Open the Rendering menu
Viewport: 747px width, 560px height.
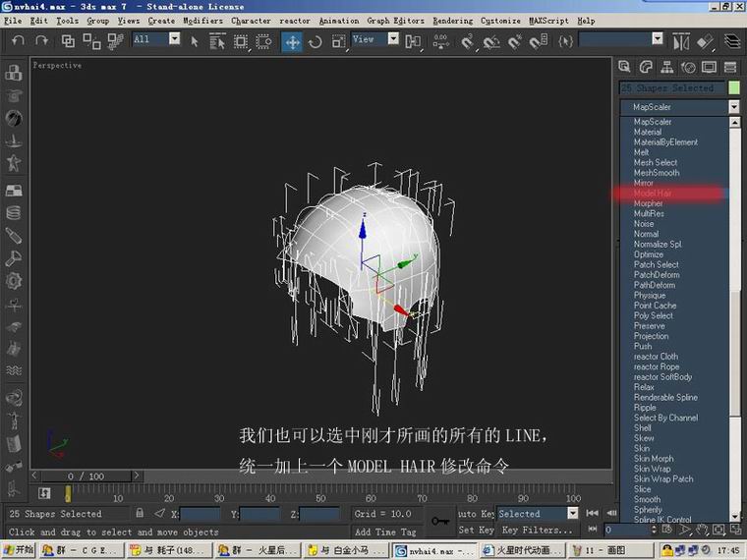click(x=452, y=21)
